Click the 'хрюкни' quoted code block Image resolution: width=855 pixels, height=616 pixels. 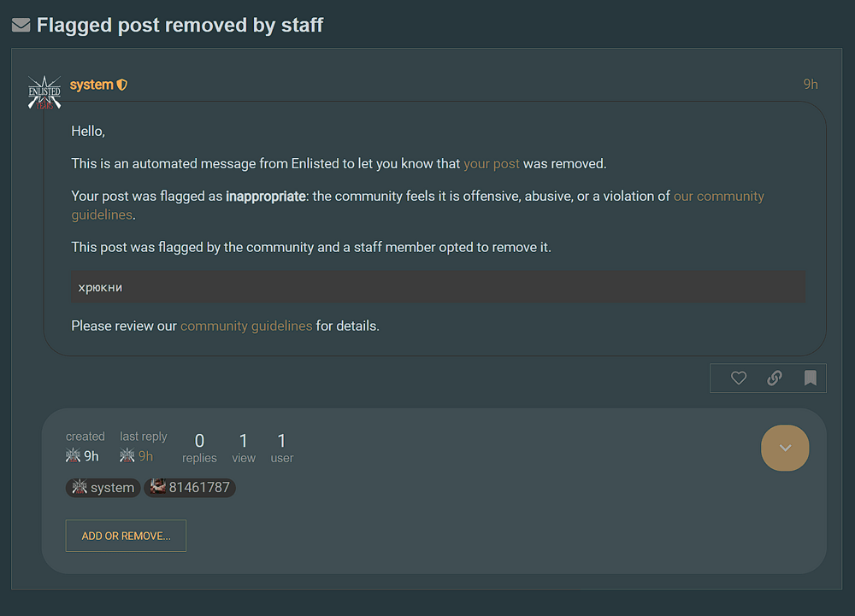(x=438, y=287)
